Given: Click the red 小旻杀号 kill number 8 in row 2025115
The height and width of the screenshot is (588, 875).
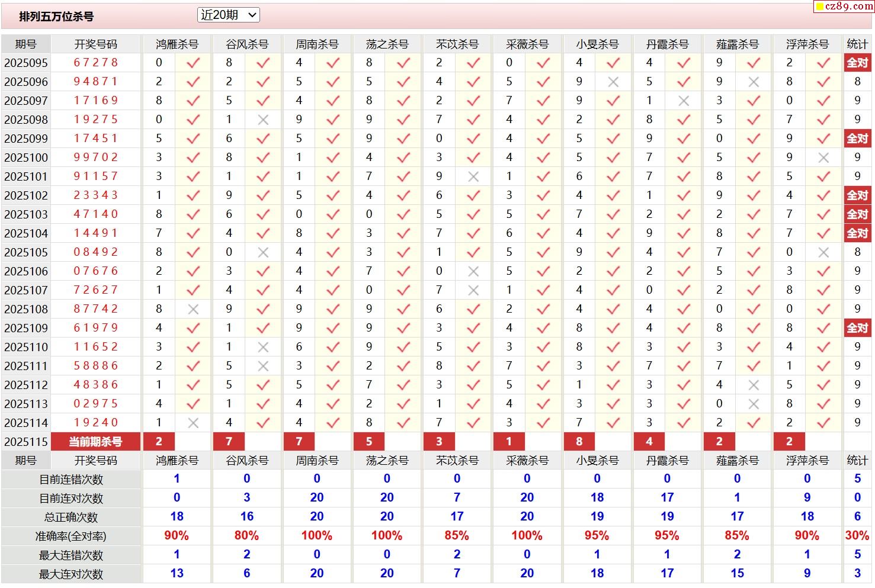Looking at the screenshot, I should [x=579, y=442].
